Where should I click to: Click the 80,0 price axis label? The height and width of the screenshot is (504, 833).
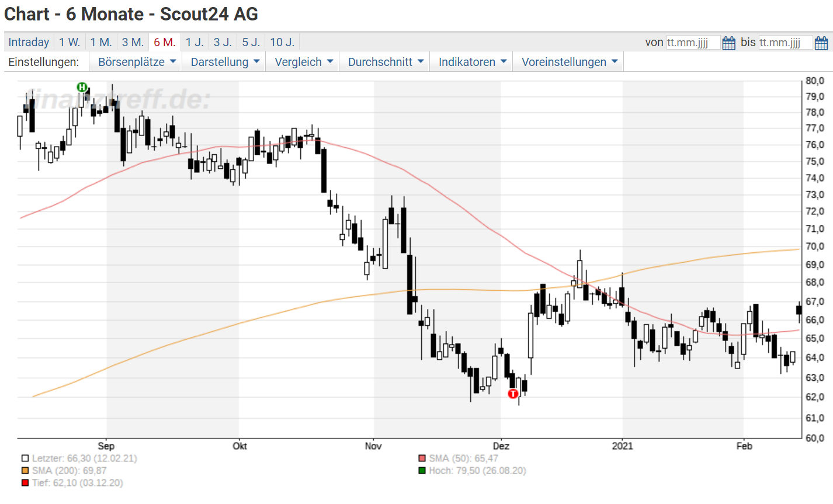pyautogui.click(x=815, y=81)
